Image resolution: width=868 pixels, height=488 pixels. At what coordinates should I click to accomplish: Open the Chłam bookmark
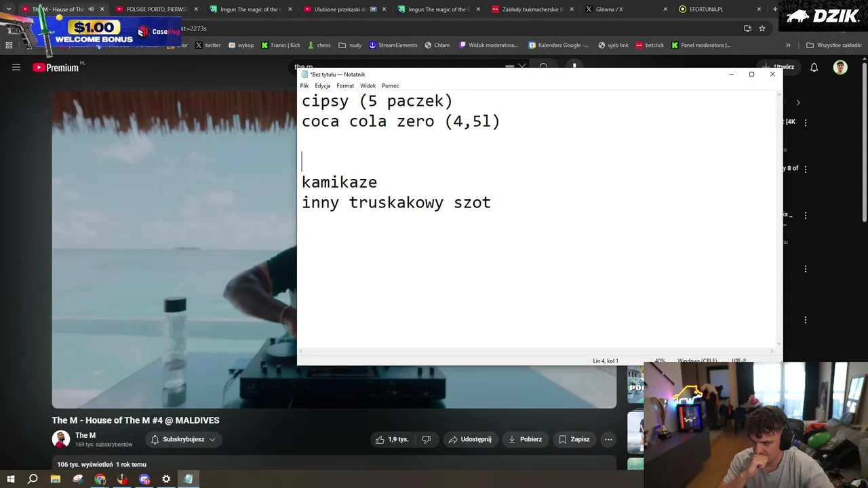pos(437,45)
